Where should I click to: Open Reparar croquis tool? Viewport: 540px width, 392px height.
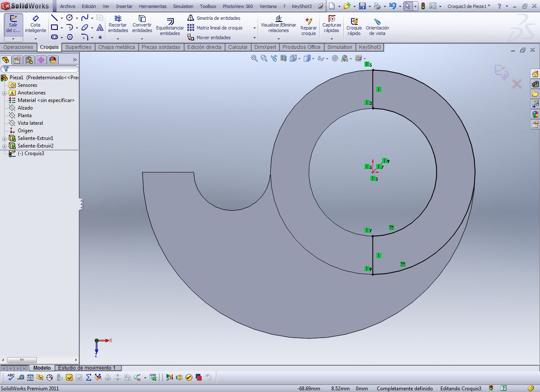point(308,27)
